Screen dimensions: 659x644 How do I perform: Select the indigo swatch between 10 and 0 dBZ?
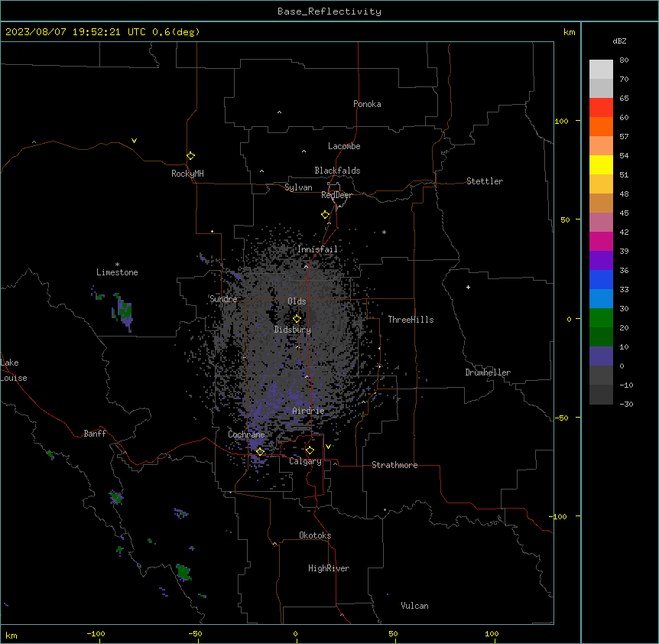[601, 356]
